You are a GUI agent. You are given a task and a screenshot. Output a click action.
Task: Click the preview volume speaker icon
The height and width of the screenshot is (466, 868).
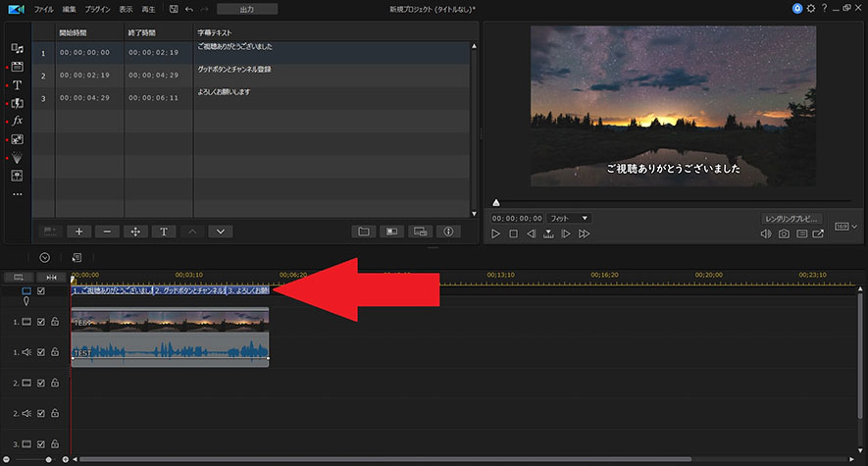click(x=766, y=234)
